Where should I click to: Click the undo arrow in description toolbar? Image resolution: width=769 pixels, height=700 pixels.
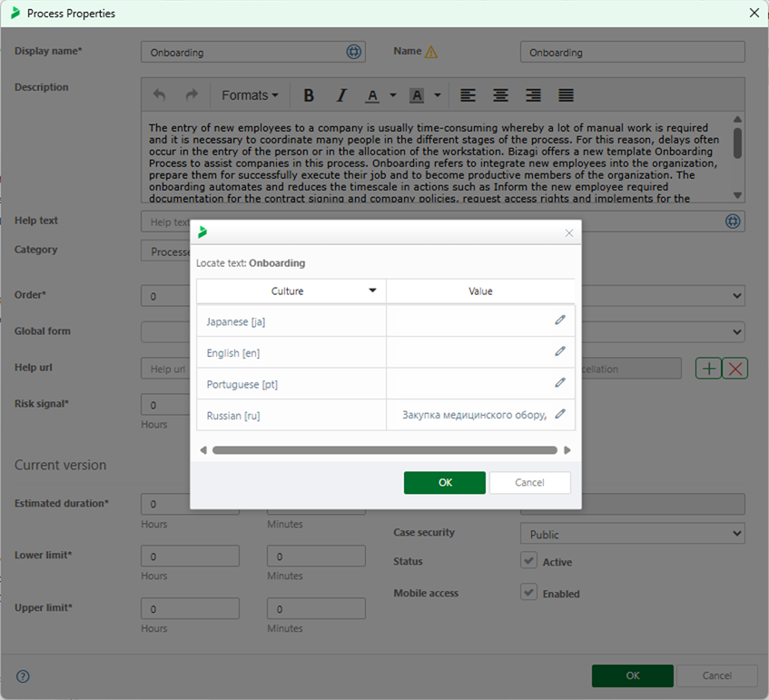click(x=160, y=94)
